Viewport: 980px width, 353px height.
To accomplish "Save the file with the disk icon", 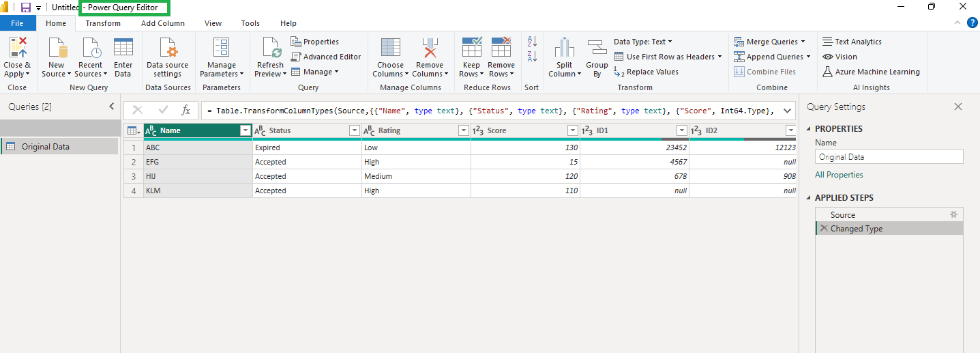I will pyautogui.click(x=26, y=7).
